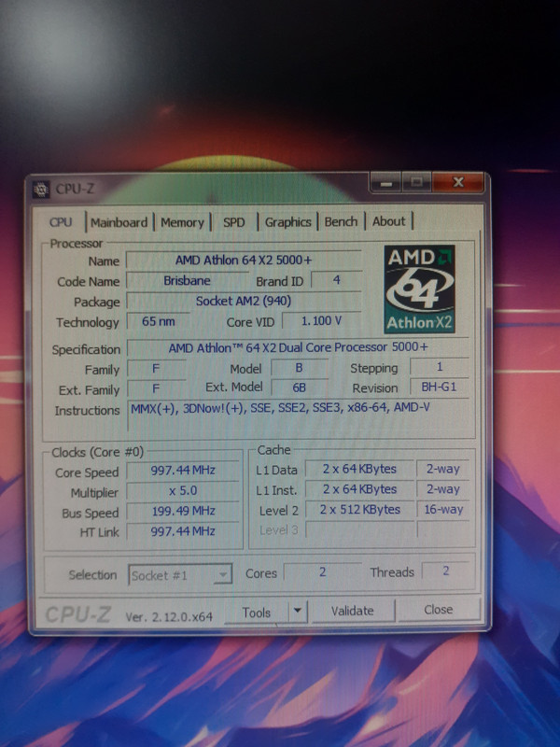Click the Ext. Model value 6B
This screenshot has height=747, width=560.
[299, 388]
